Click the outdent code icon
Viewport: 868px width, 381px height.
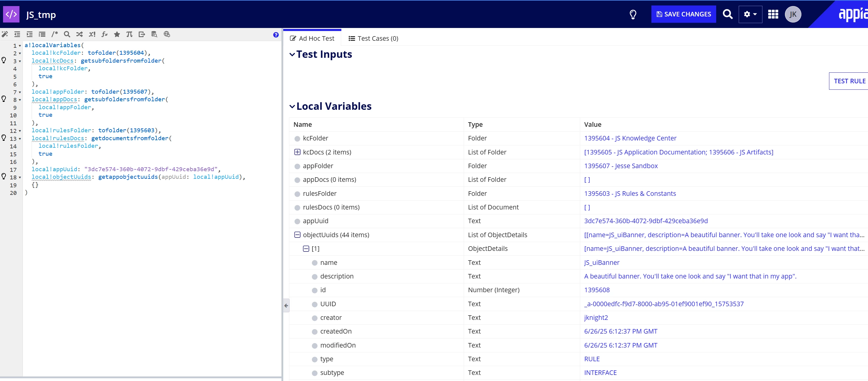17,34
